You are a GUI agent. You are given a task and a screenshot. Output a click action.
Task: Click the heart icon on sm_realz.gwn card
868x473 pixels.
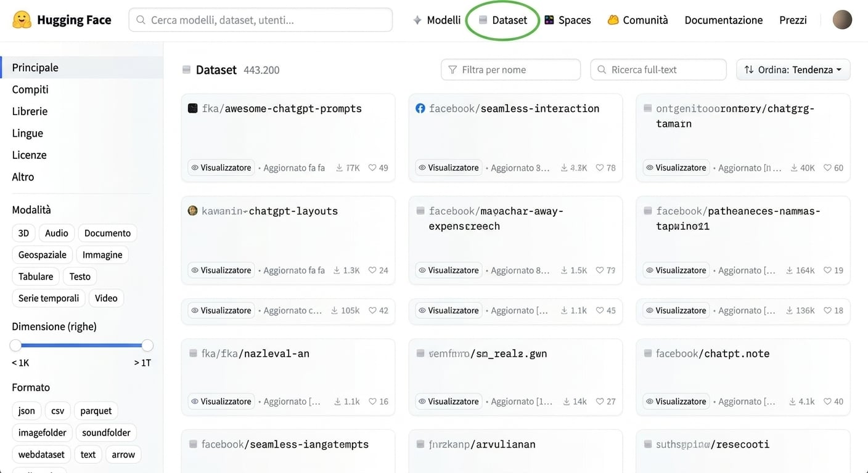[x=600, y=402]
